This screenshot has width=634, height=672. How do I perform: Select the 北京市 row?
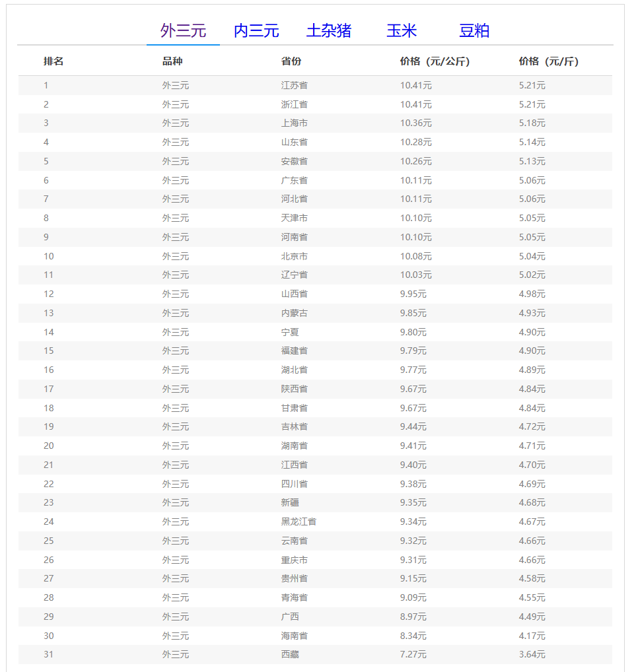pos(315,256)
